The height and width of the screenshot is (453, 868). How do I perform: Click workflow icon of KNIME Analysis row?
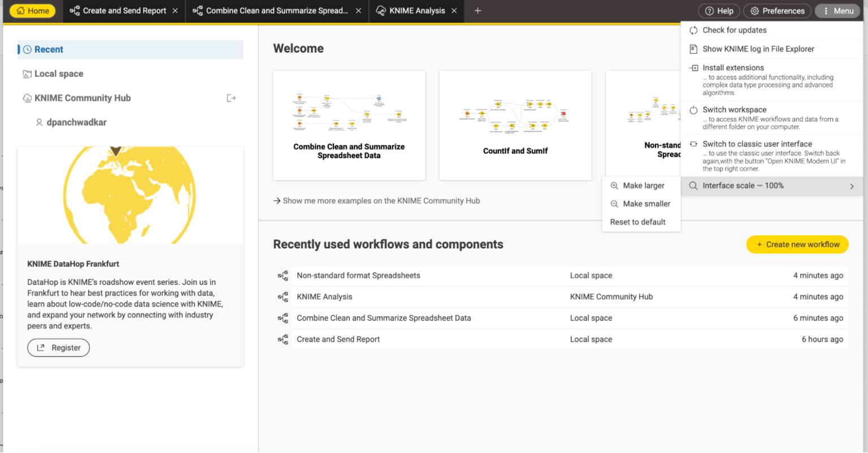283,297
